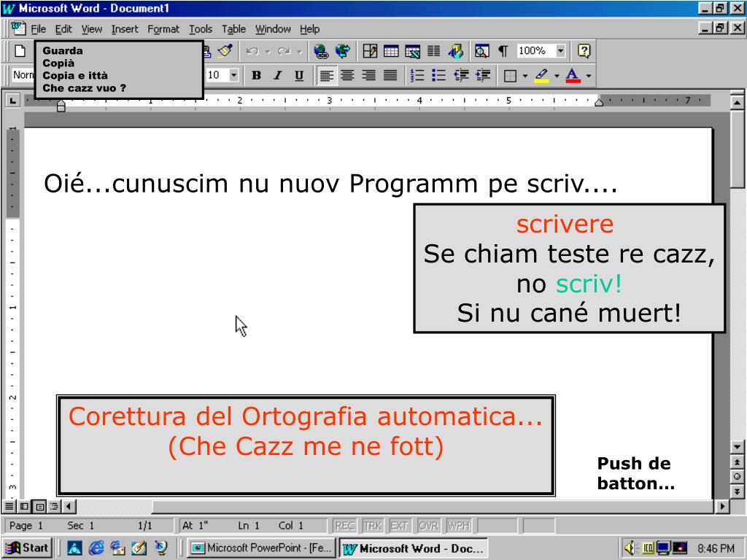Open the Drawing toolbar icon
The width and height of the screenshot is (747, 560).
(455, 51)
